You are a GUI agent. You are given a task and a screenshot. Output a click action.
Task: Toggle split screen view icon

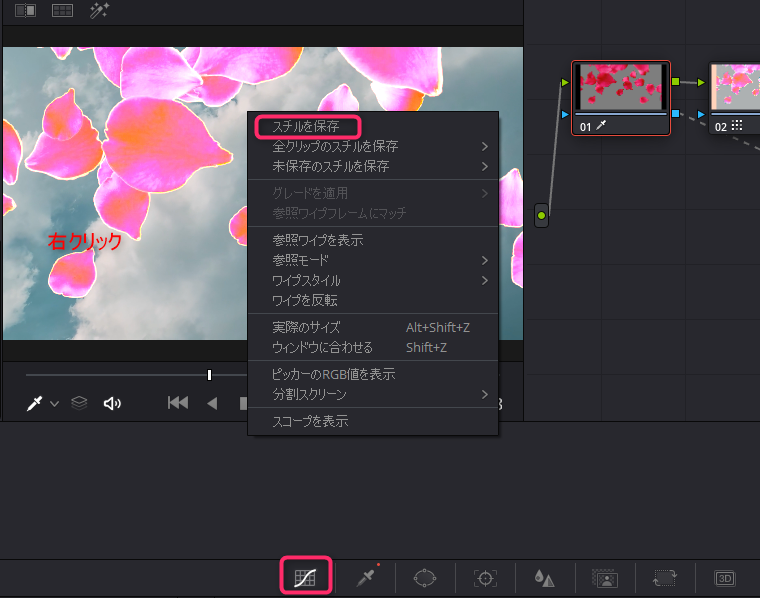coord(63,10)
